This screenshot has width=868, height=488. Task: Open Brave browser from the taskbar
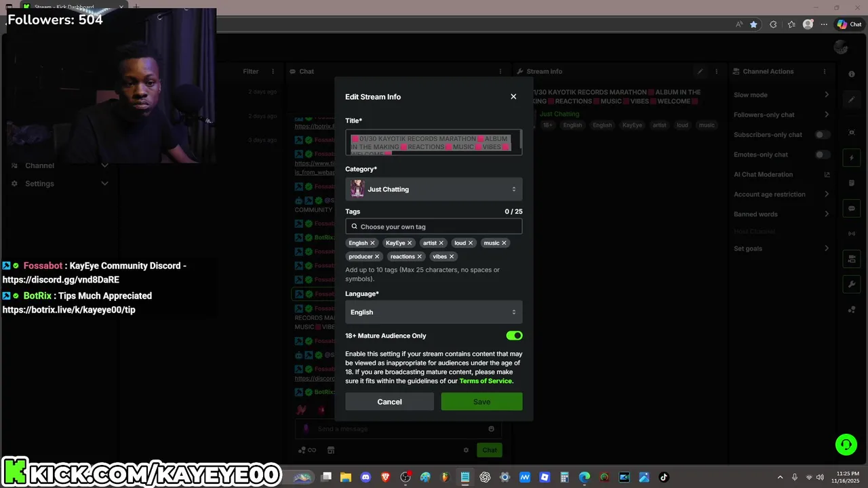click(386, 477)
